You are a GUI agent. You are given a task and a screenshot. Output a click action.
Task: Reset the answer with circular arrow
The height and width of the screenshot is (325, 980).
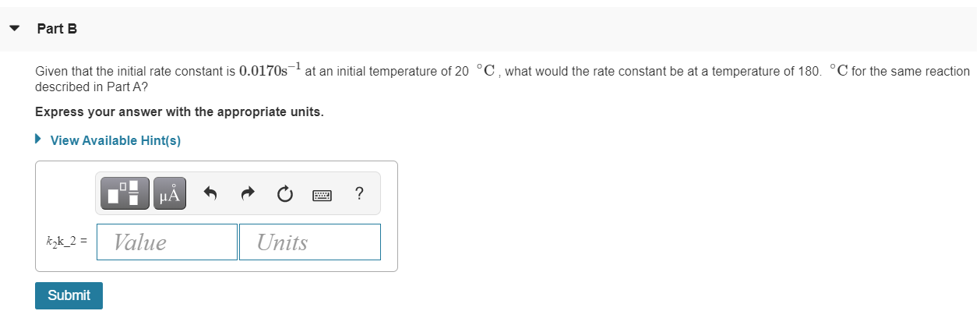[x=285, y=193]
